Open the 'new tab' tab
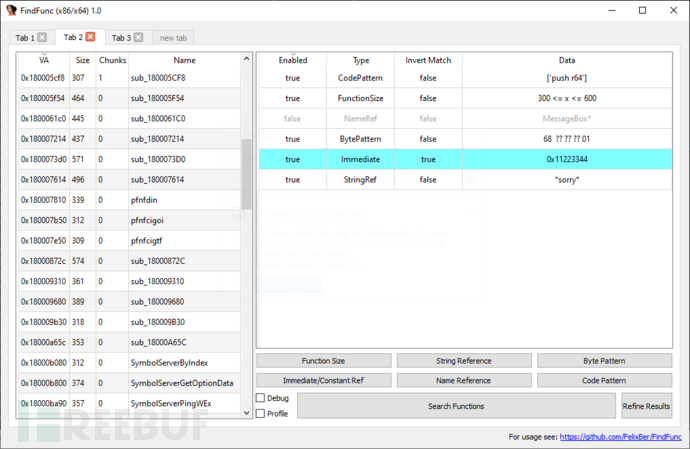The height and width of the screenshot is (449, 690). coord(173,38)
